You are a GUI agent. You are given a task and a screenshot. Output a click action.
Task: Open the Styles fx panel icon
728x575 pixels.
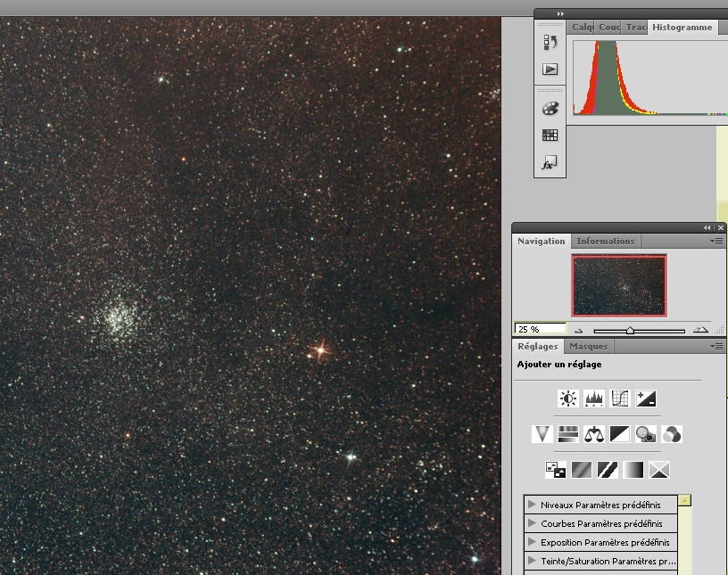click(550, 163)
